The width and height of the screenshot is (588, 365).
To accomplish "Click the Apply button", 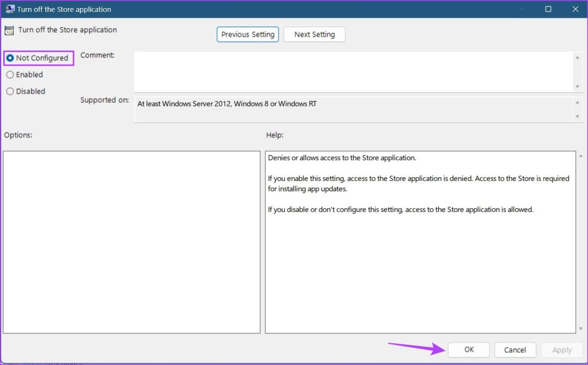I will pyautogui.click(x=562, y=350).
